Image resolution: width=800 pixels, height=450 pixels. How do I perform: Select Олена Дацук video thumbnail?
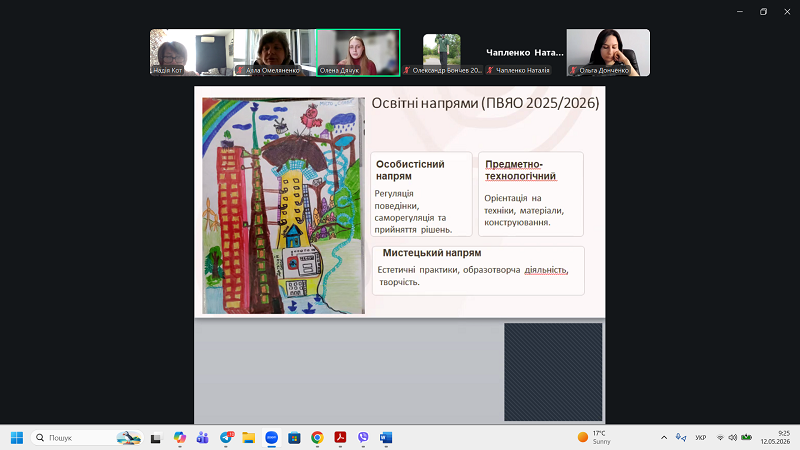pos(358,53)
